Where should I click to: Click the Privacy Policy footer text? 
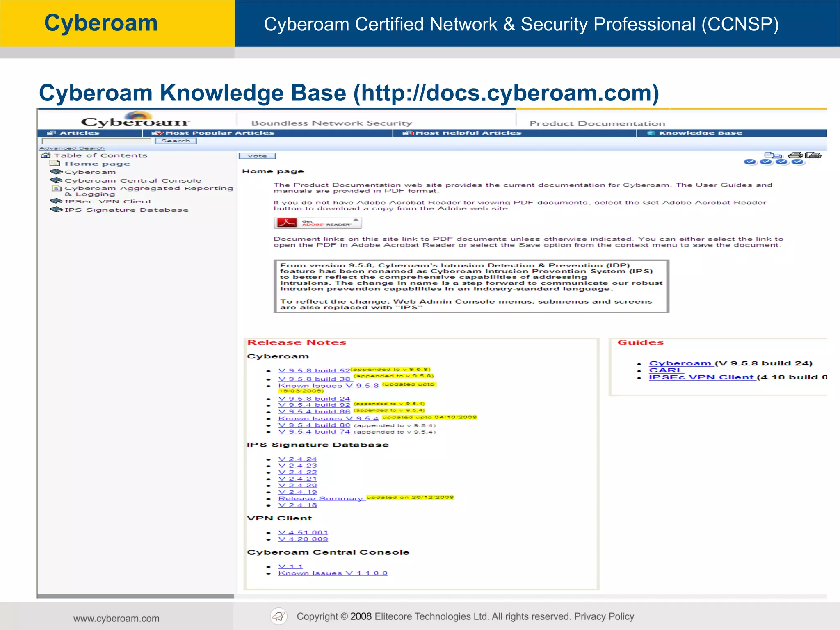coord(604,616)
